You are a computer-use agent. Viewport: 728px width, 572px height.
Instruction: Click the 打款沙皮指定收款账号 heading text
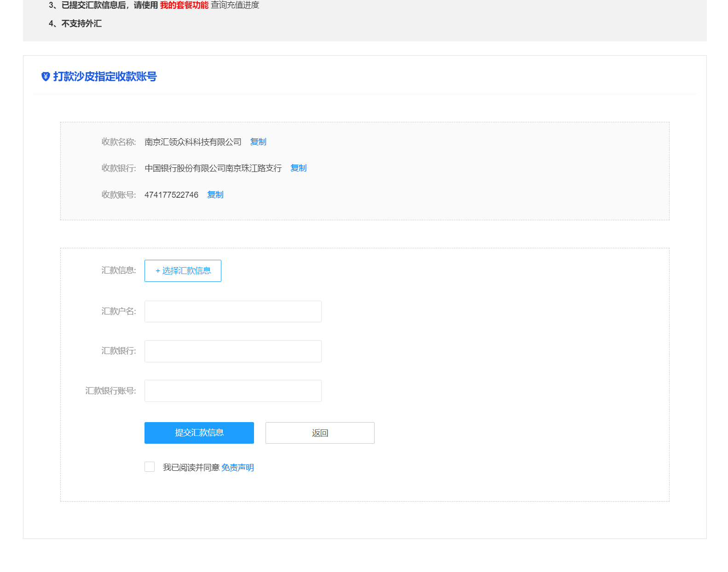[105, 76]
